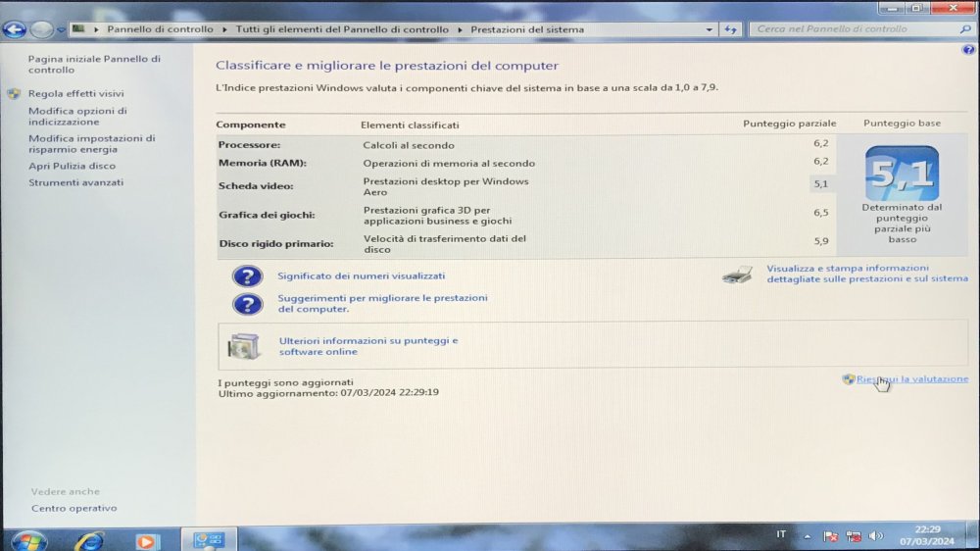Open 'Regola effetti visivi' in the sidebar
The height and width of the screenshot is (551, 980).
[x=75, y=94]
